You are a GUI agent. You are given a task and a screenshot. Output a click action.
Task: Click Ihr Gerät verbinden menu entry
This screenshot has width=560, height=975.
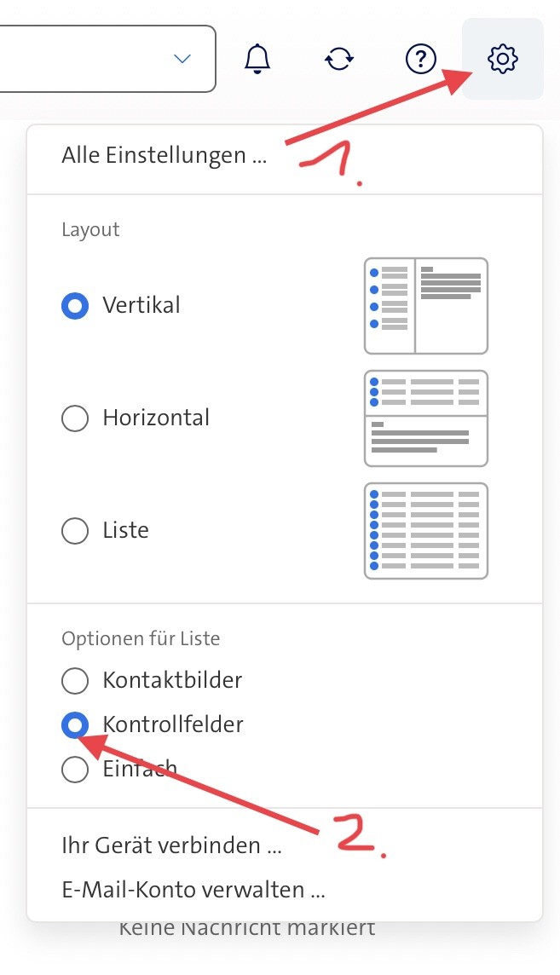[171, 846]
